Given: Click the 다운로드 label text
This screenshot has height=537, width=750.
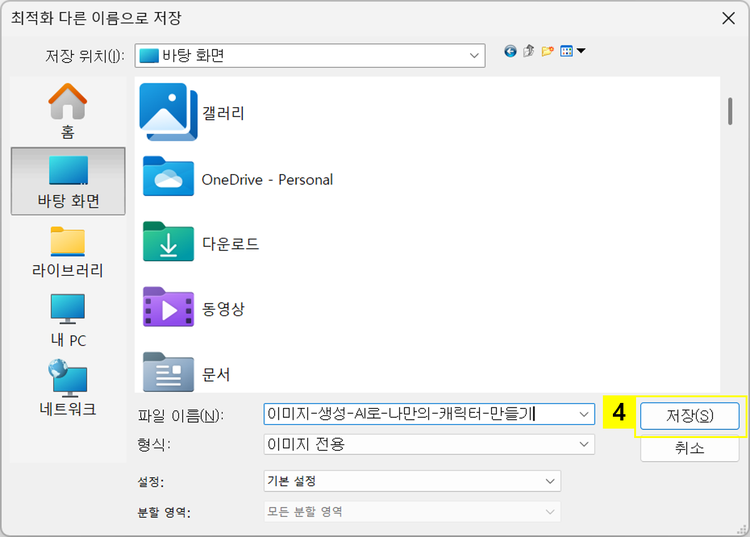Looking at the screenshot, I should (x=231, y=243).
